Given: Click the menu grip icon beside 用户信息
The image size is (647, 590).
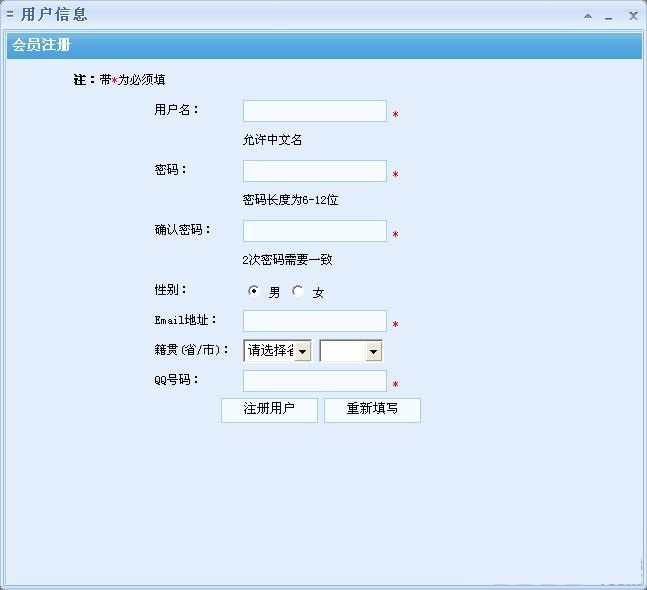Looking at the screenshot, I should pyautogui.click(x=10, y=14).
